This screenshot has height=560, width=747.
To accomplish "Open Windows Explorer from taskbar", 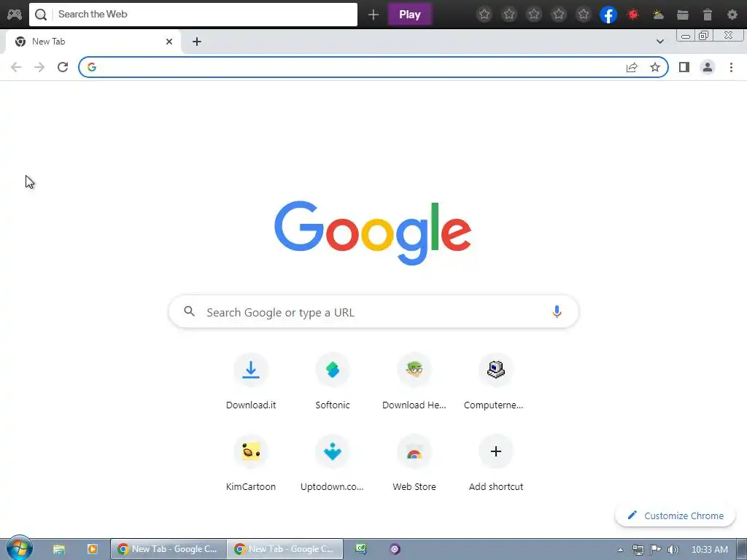I will click(x=58, y=549).
